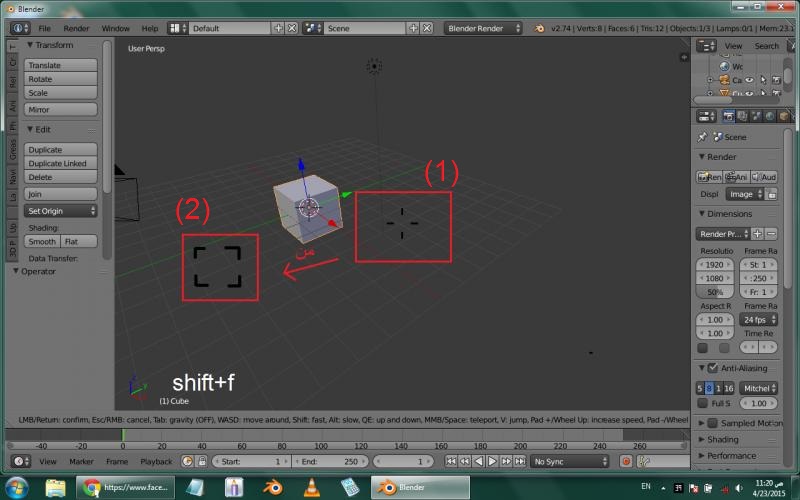
Task: Open the timeline Marker menu
Action: click(81, 461)
